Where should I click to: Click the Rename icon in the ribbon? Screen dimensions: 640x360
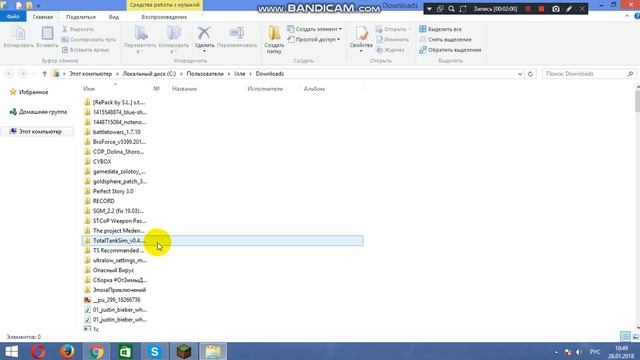coord(237,33)
